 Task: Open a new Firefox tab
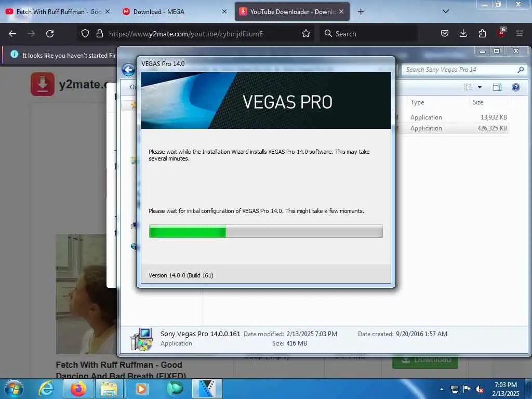point(361,12)
